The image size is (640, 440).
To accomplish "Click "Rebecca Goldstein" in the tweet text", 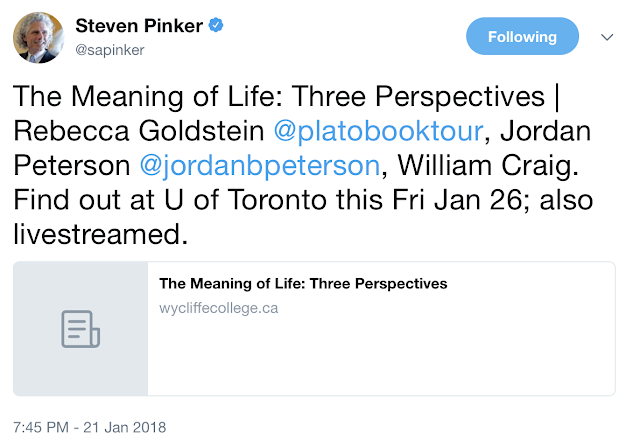I will pos(133,134).
